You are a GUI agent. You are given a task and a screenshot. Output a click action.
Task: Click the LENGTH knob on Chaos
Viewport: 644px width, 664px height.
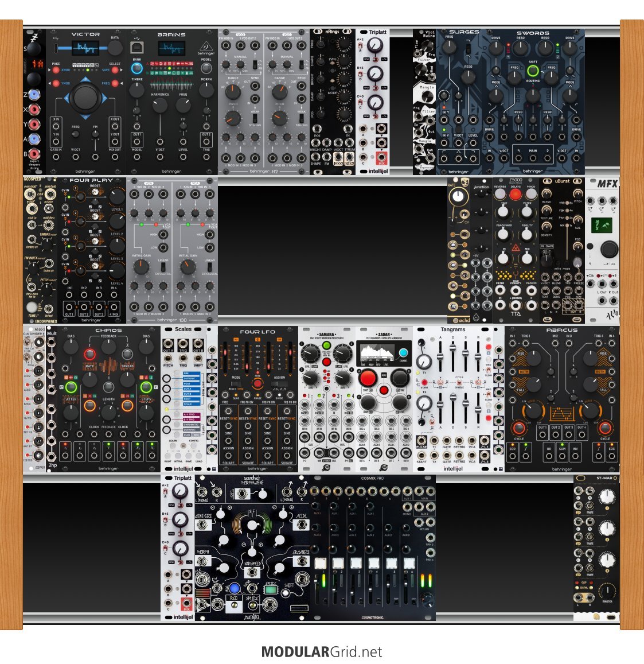(x=108, y=411)
